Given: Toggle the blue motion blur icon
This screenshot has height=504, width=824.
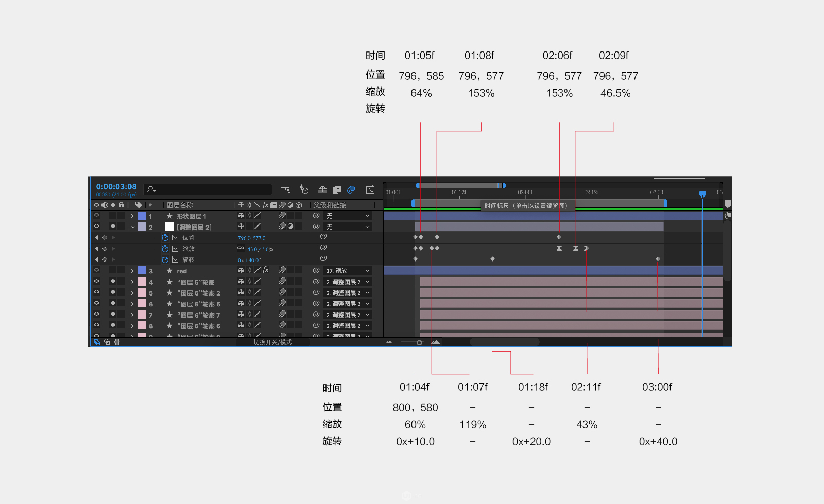Looking at the screenshot, I should click(x=351, y=189).
